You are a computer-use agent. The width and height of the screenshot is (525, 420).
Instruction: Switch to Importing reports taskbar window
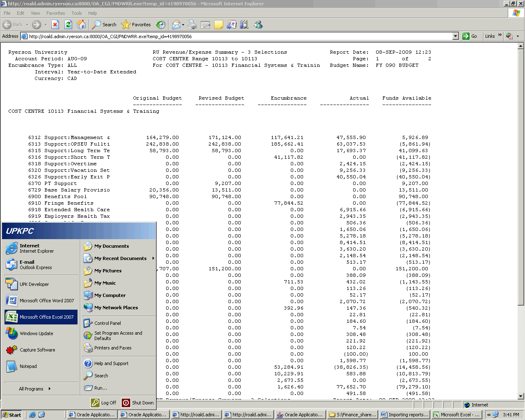[404, 415]
